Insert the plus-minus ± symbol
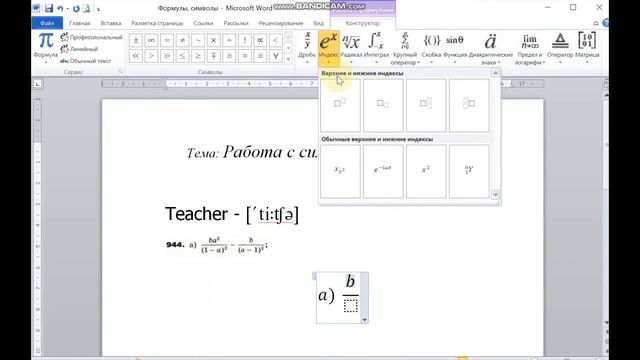 point(136,40)
